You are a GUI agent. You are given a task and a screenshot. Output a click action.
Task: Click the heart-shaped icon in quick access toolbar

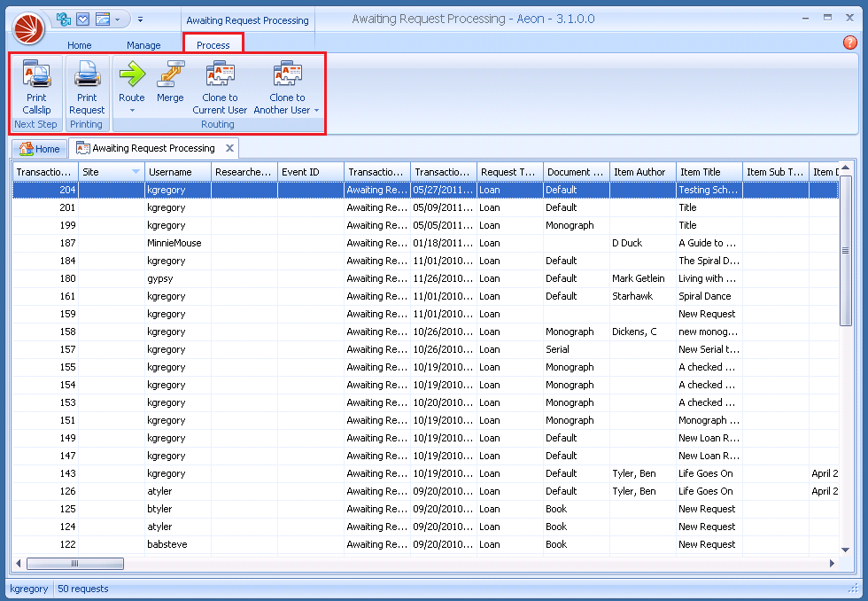82,19
